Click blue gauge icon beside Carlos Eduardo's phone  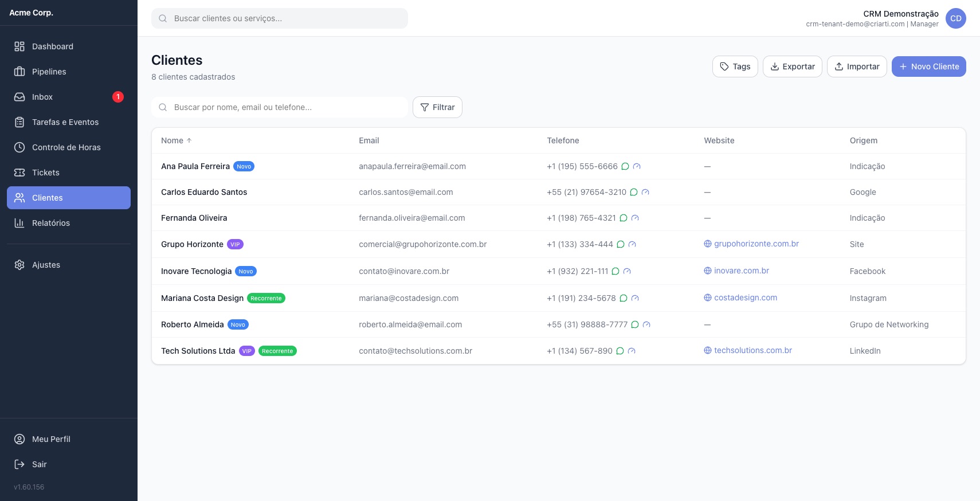[645, 192]
